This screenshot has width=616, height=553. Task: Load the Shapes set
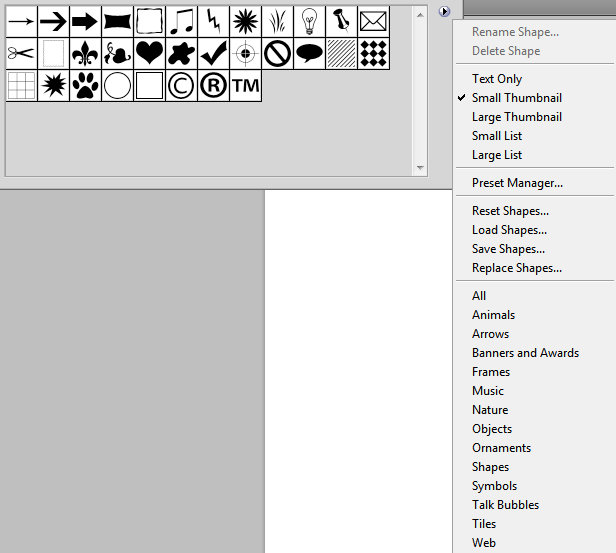(x=490, y=467)
